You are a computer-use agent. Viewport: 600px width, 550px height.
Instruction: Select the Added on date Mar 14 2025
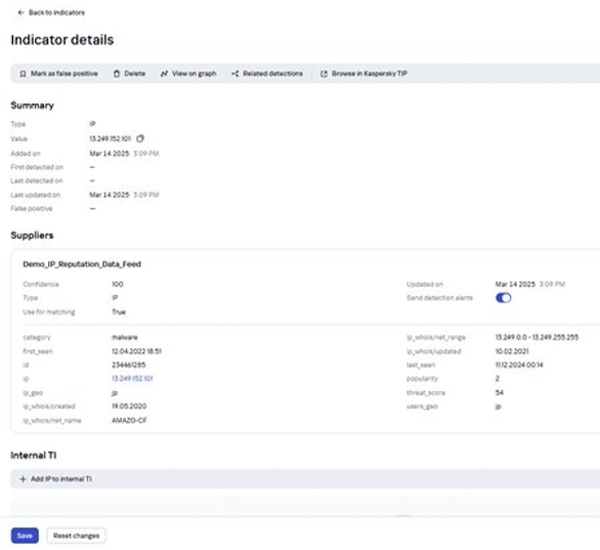pyautogui.click(x=109, y=153)
